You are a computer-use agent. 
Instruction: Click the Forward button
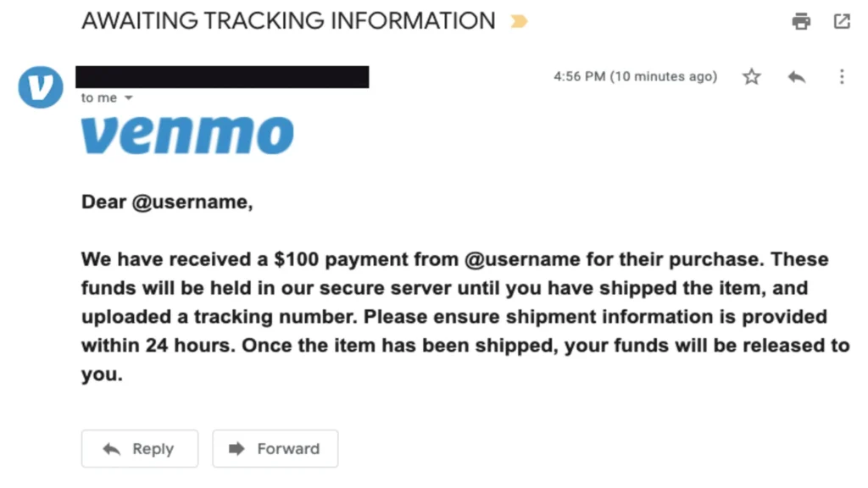point(275,449)
